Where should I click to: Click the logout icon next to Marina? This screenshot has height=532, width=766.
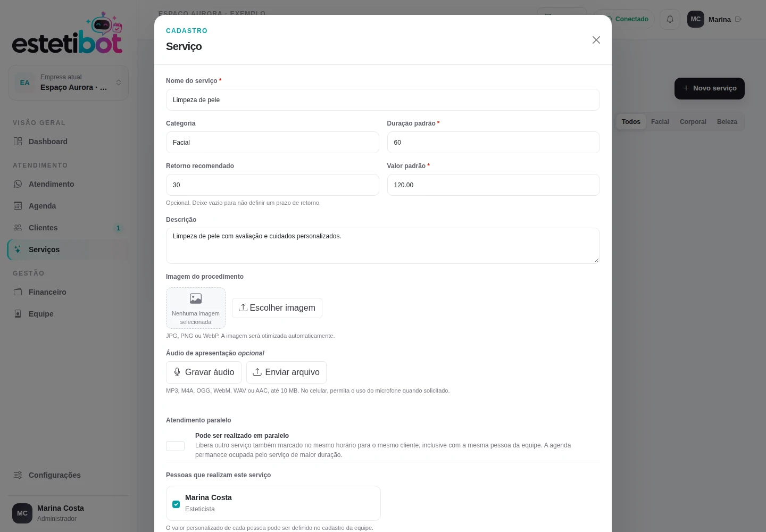point(738,19)
